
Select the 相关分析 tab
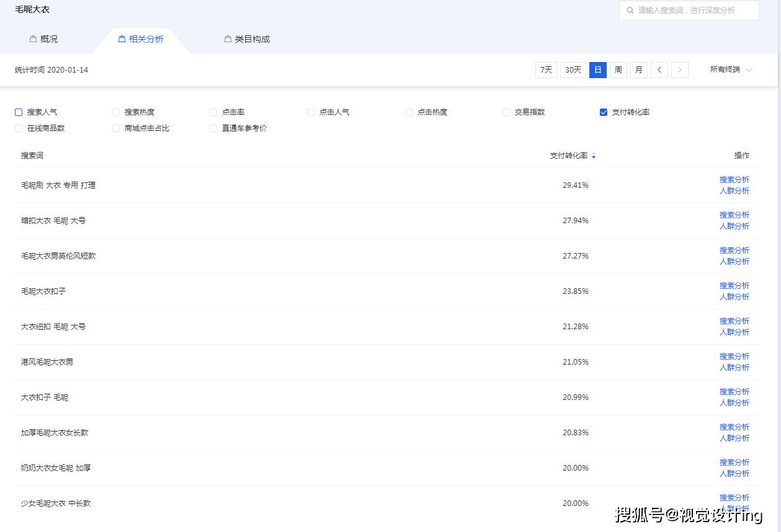[x=141, y=39]
